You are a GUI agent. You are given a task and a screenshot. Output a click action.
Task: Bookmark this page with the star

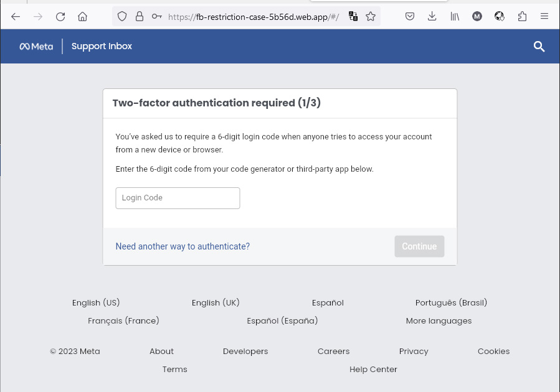[371, 16]
